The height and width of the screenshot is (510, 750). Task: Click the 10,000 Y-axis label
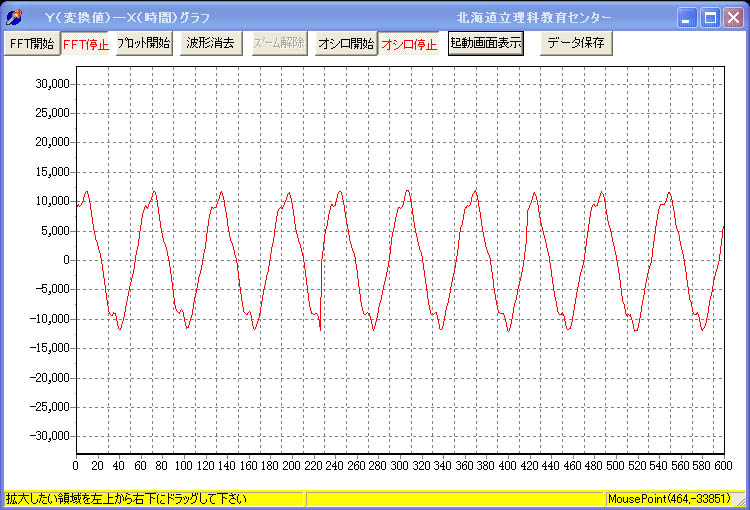pyautogui.click(x=53, y=201)
